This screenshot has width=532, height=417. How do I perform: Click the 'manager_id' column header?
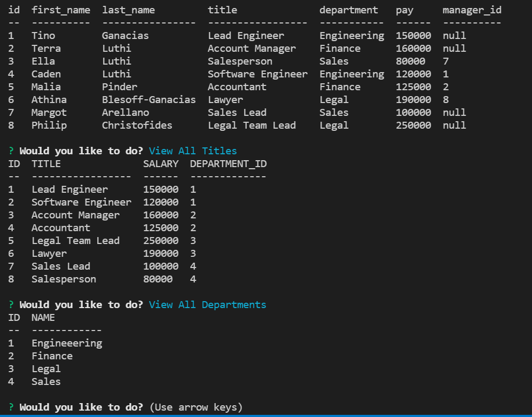(471, 10)
